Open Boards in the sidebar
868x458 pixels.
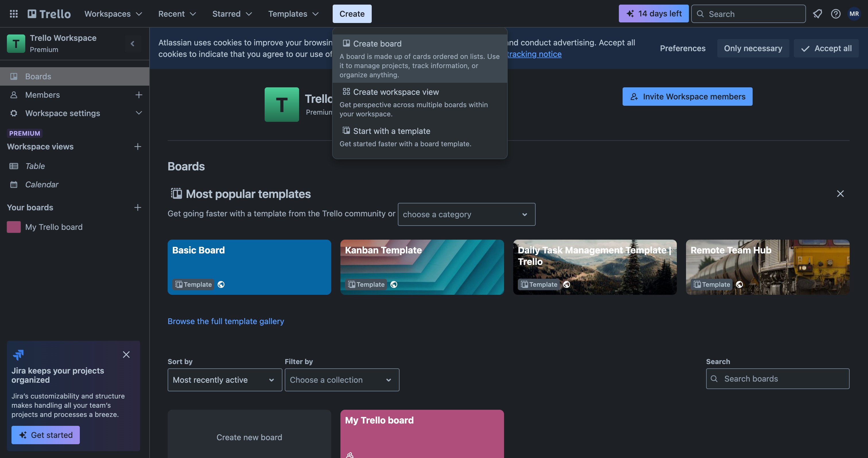[x=74, y=76]
